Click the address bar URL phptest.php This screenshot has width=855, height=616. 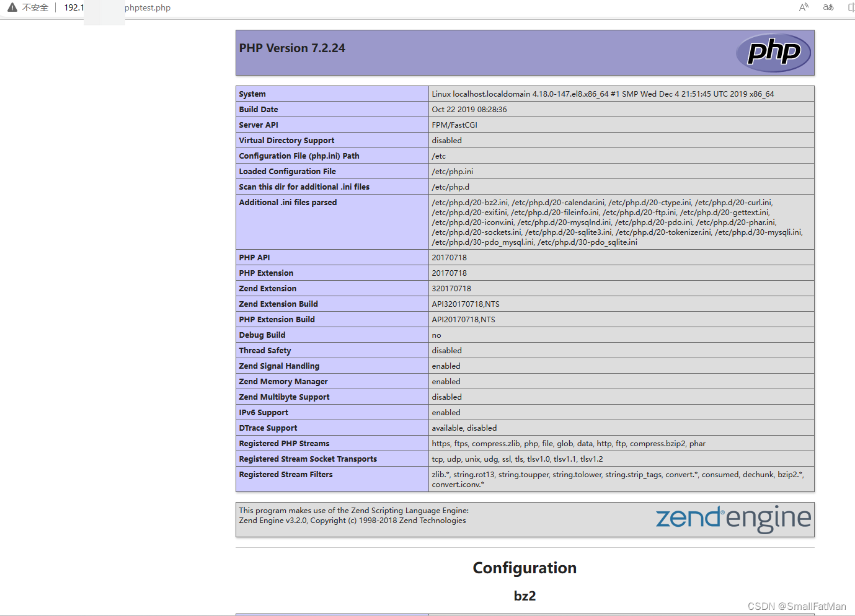point(148,7)
